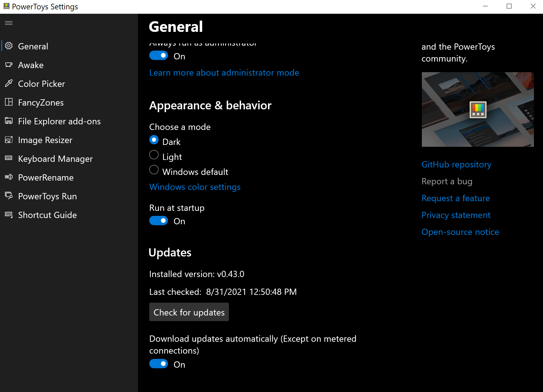Minimize the PowerToys Settings window
The width and height of the screenshot is (543, 392).
485,6
